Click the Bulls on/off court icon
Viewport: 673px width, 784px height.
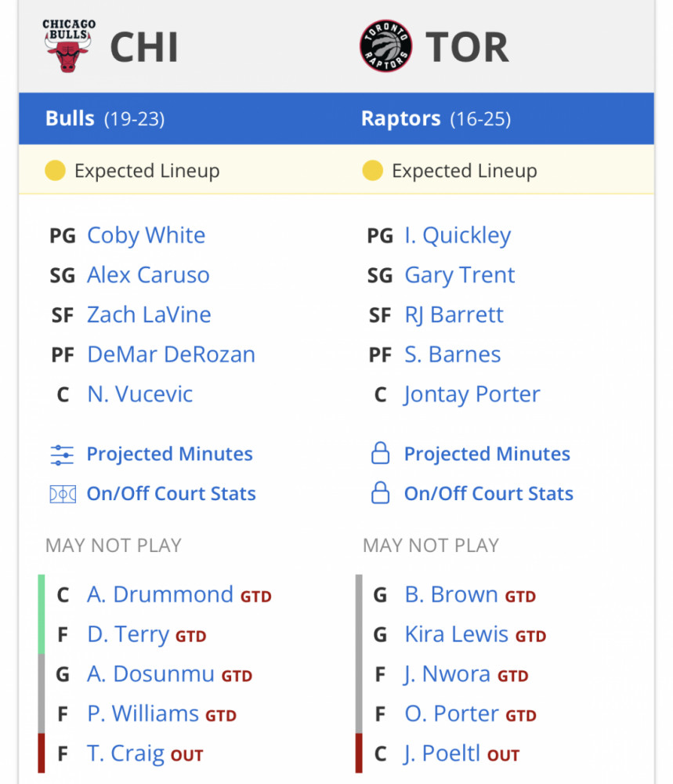63,494
